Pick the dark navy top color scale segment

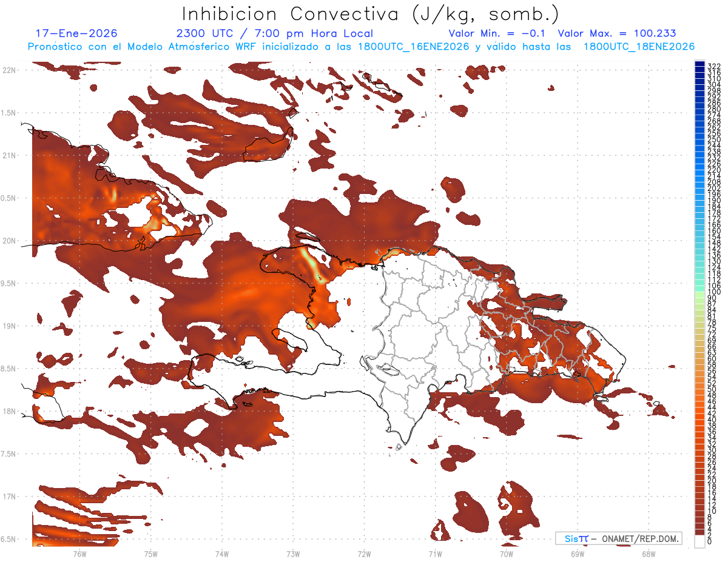point(700,62)
